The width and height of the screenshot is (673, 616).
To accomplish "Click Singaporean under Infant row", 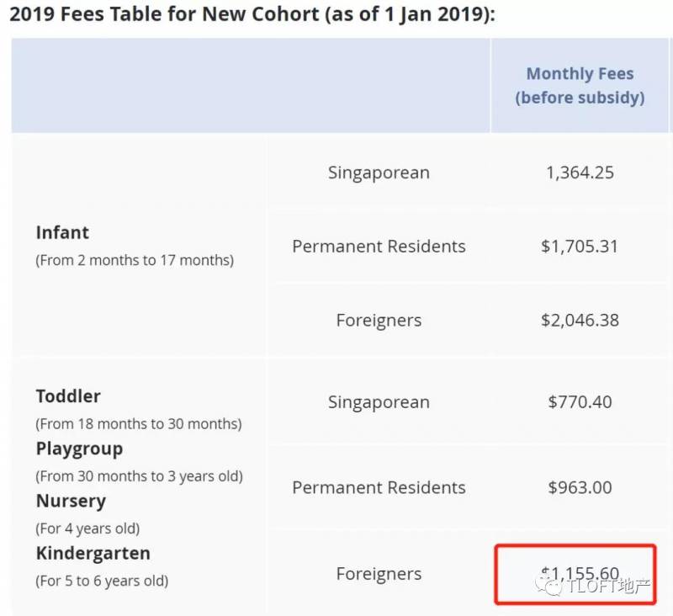I will click(379, 173).
